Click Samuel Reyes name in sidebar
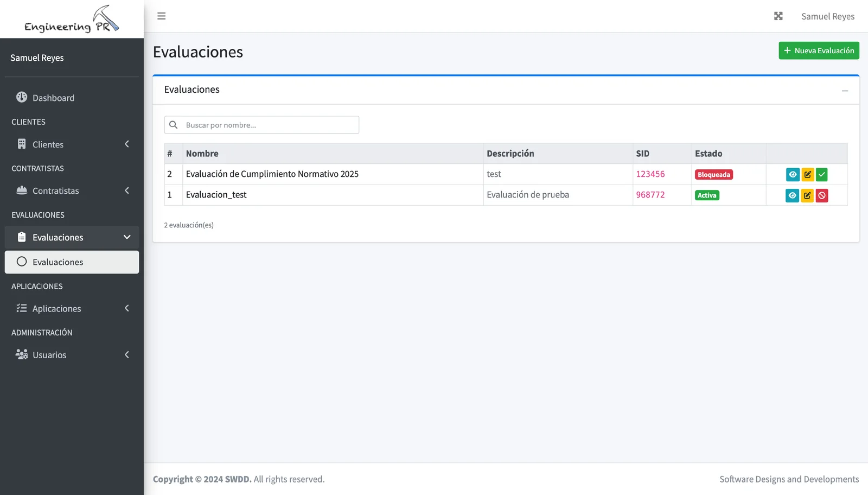 (x=37, y=58)
